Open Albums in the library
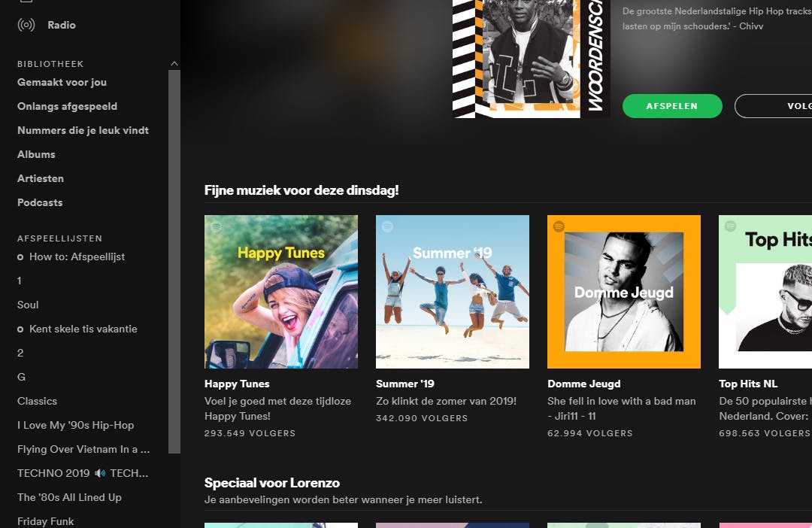812x528 pixels. (36, 154)
